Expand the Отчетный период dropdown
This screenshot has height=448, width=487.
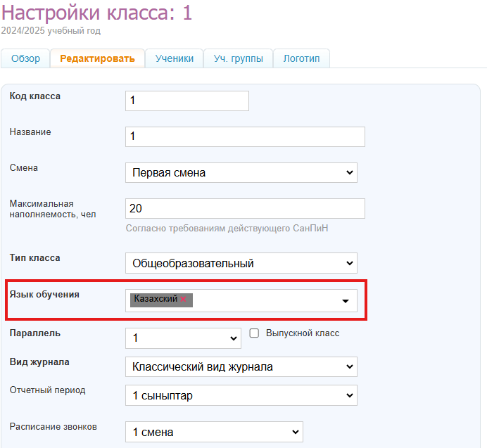pyautogui.click(x=241, y=395)
